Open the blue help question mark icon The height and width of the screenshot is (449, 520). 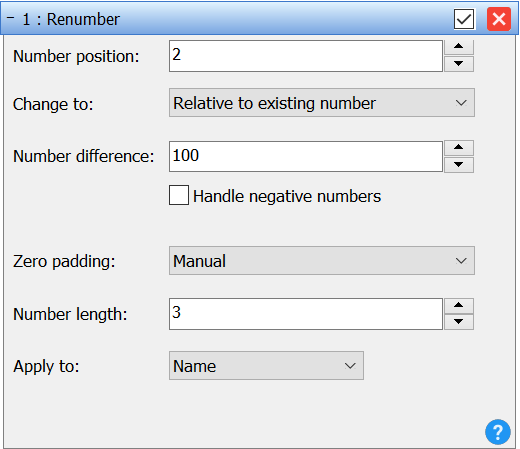(498, 432)
